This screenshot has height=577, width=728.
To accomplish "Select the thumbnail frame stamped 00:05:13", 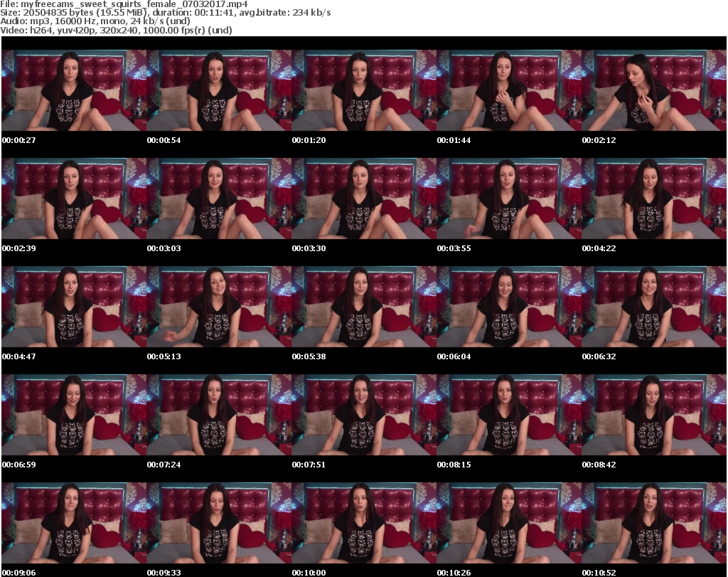I will (219, 307).
